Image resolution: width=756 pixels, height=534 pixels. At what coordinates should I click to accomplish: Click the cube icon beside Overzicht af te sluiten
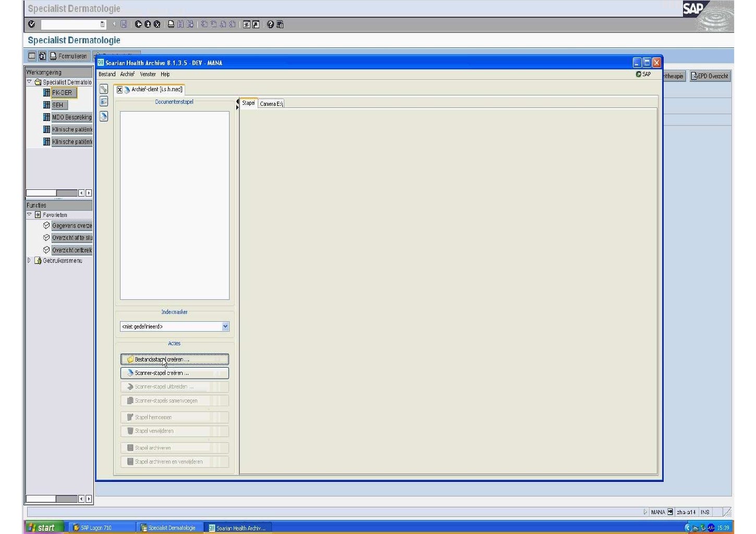46,237
